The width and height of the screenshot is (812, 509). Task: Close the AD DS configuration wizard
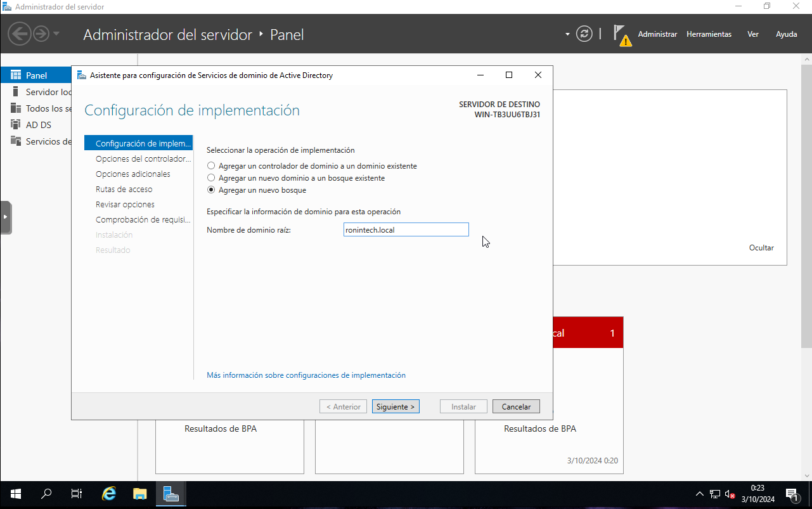point(538,75)
